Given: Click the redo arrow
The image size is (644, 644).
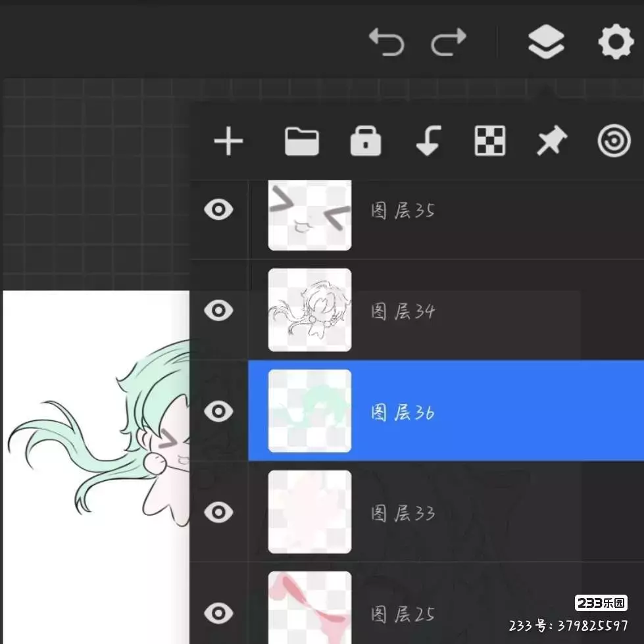Looking at the screenshot, I should tap(449, 42).
